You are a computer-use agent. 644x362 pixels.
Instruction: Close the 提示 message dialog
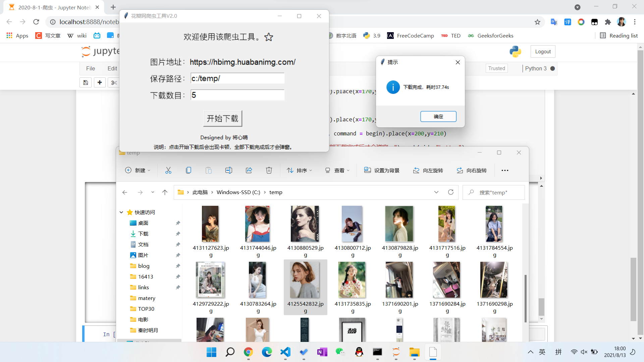pos(458,62)
